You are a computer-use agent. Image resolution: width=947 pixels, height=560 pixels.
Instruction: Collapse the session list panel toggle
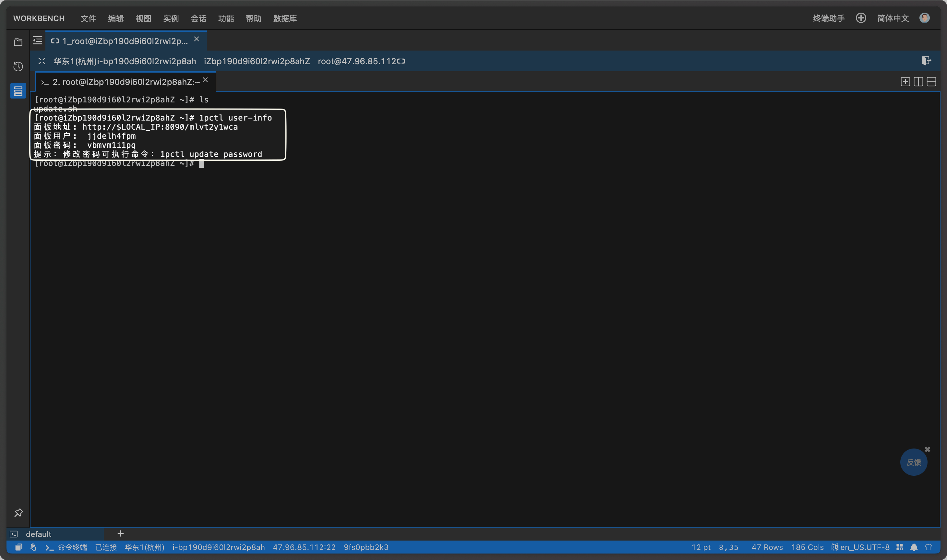tap(37, 41)
